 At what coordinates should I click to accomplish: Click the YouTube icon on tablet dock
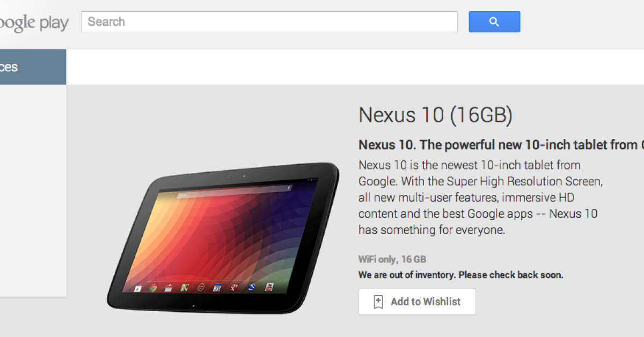click(x=269, y=287)
